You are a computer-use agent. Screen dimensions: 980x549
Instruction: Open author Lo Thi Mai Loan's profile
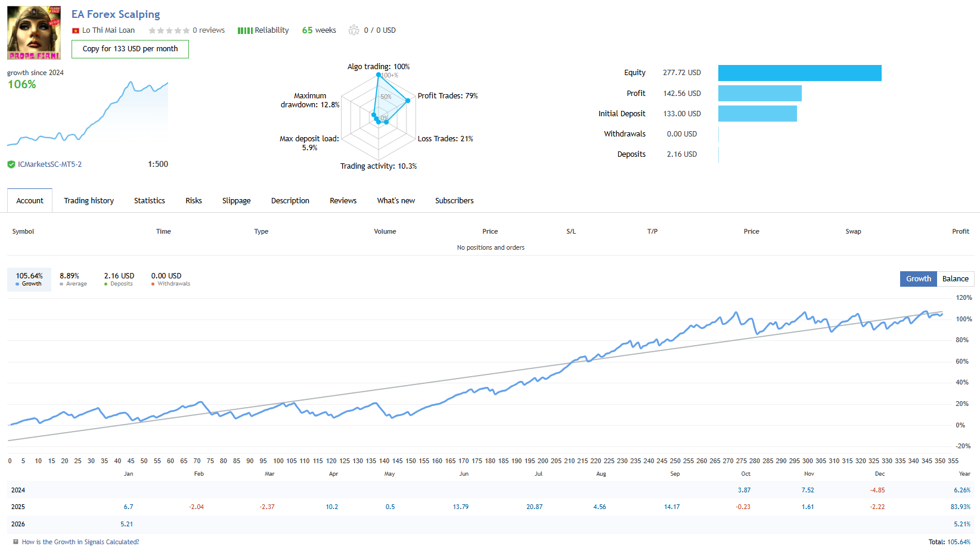click(108, 30)
